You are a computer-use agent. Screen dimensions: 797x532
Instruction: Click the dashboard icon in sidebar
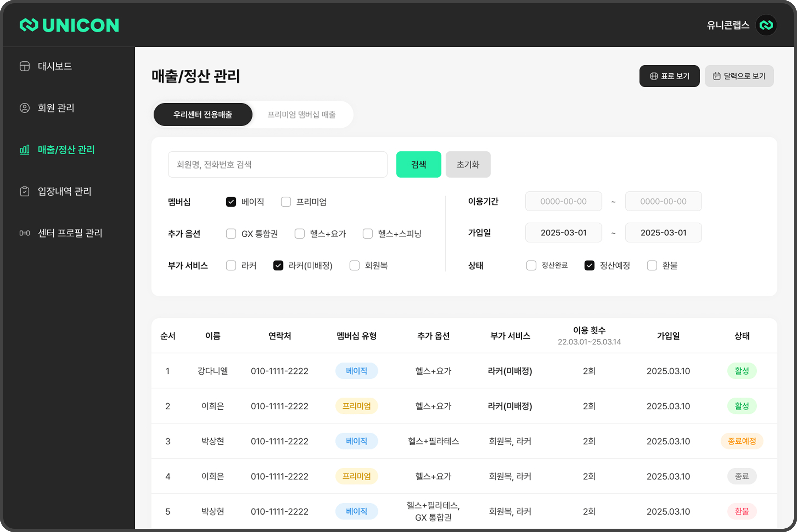click(x=24, y=66)
